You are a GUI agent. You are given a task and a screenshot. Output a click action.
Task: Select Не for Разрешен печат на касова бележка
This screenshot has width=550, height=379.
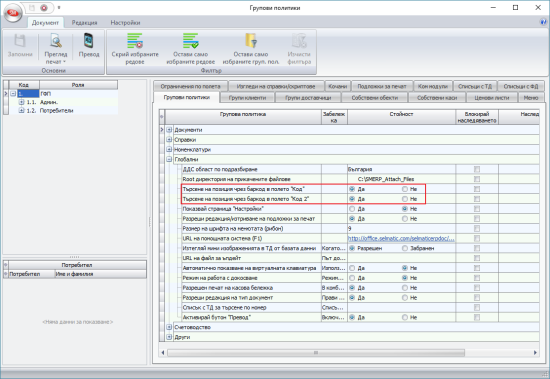coord(405,288)
